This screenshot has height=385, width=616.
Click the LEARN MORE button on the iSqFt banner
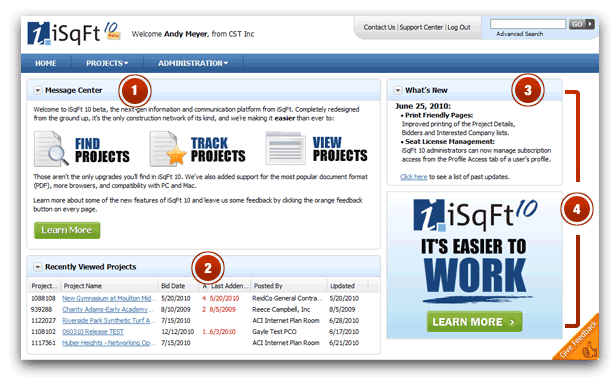click(x=474, y=322)
